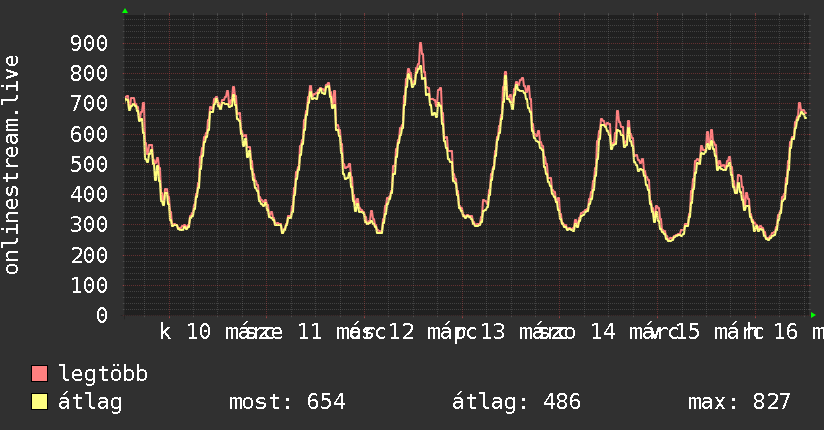Click the 'átlag: 486' average value
The width and height of the screenshot is (824, 430).
click(516, 402)
